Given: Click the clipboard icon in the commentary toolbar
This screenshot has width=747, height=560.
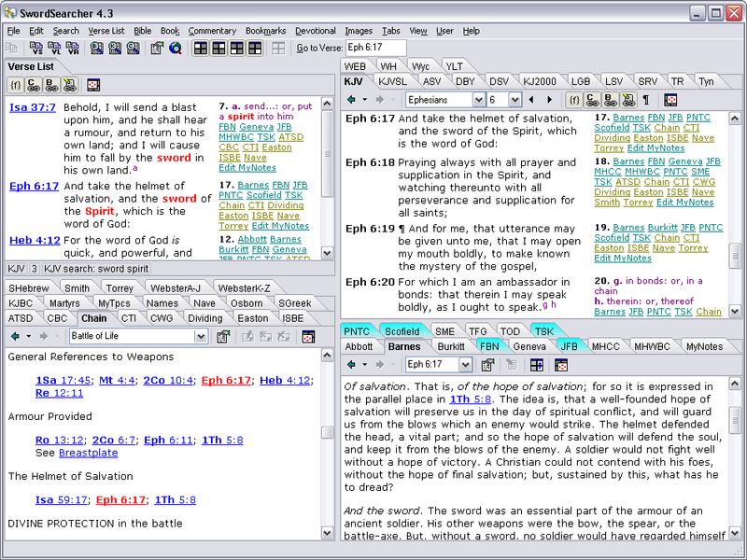Looking at the screenshot, I should coord(487,365).
